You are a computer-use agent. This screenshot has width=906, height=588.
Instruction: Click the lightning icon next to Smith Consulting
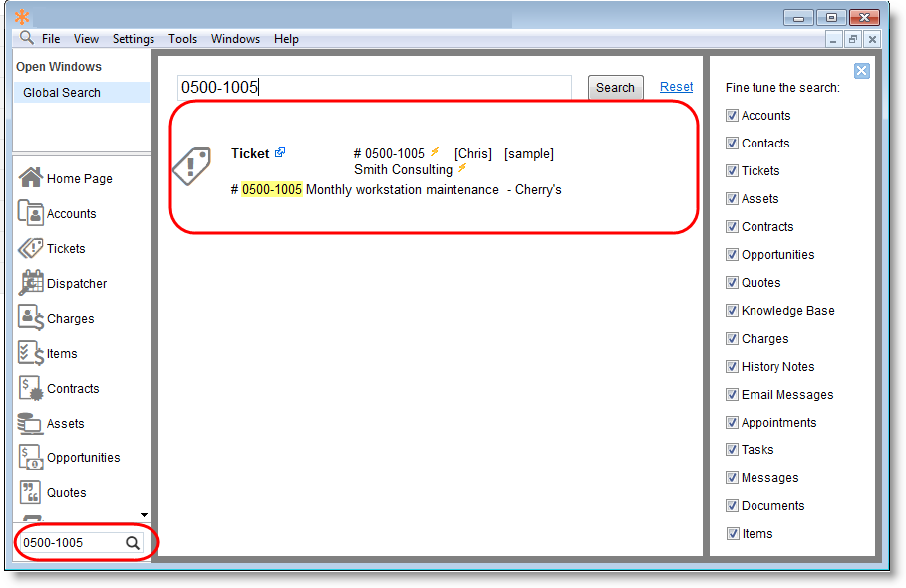click(462, 168)
